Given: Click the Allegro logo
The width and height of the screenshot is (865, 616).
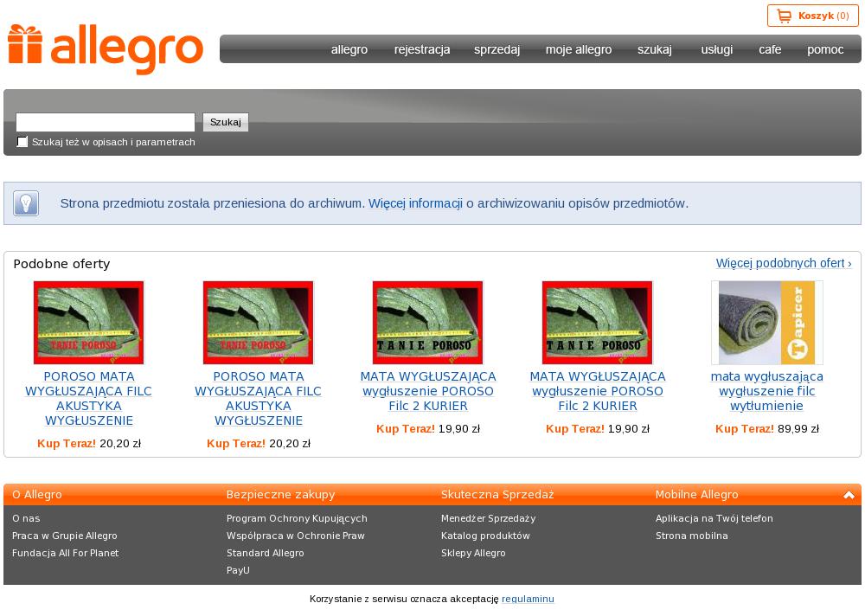Looking at the screenshot, I should [x=106, y=48].
